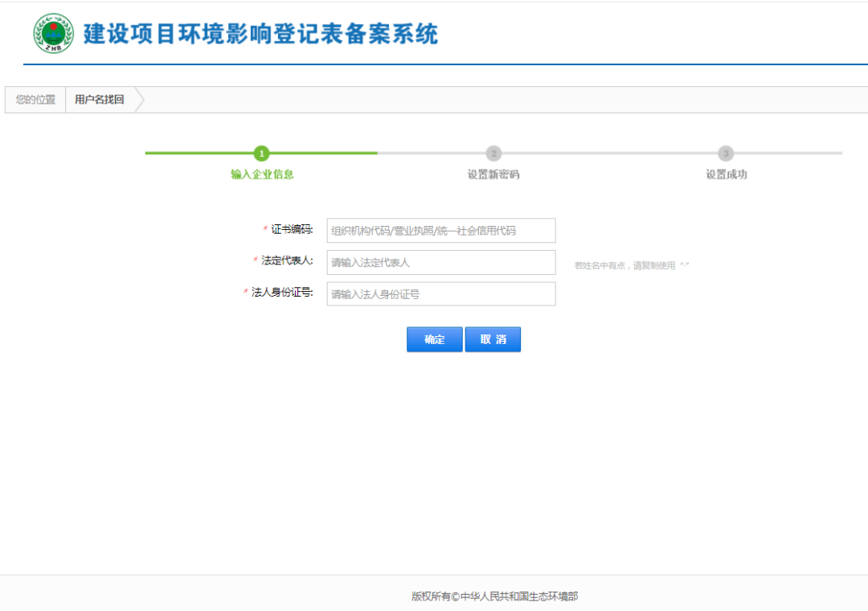
Task: Click the 您的位置 breadcrumb label
Action: 34,99
